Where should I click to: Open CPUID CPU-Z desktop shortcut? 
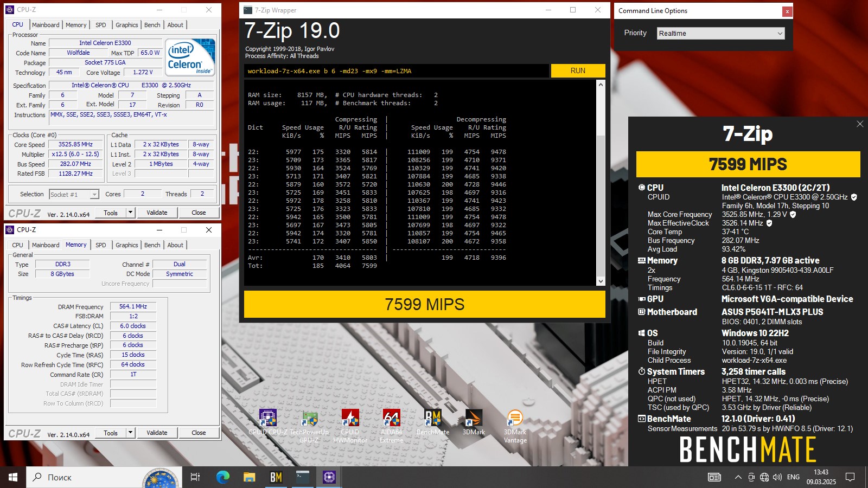click(x=268, y=423)
